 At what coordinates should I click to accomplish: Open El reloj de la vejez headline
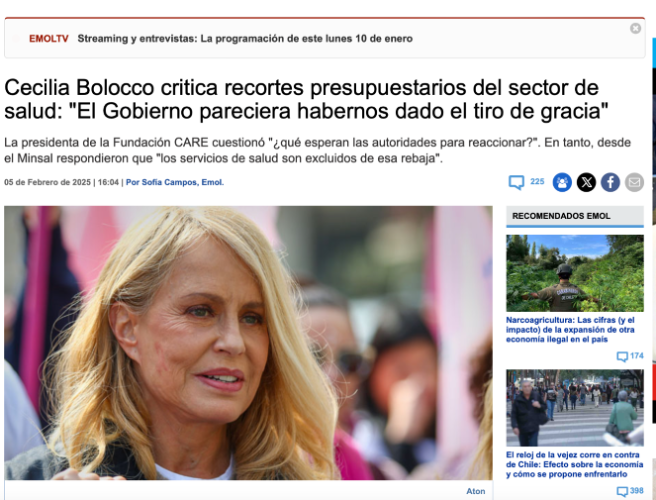[574, 464]
